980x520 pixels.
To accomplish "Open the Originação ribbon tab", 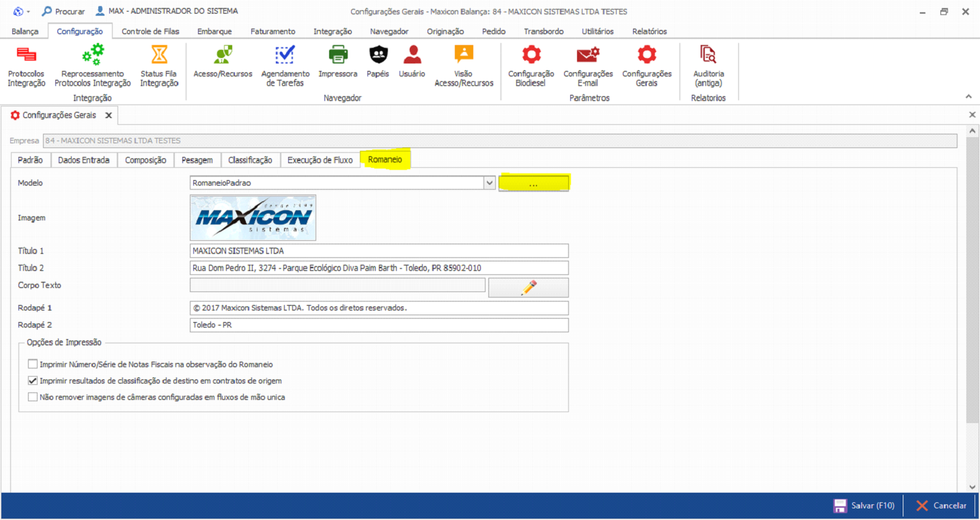I will click(445, 31).
